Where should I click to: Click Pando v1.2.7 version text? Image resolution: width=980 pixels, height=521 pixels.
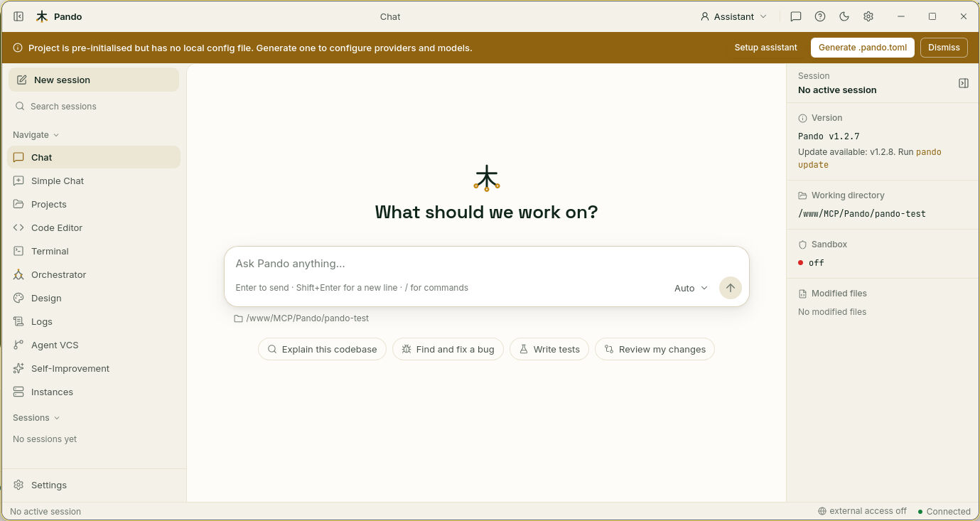(x=829, y=136)
